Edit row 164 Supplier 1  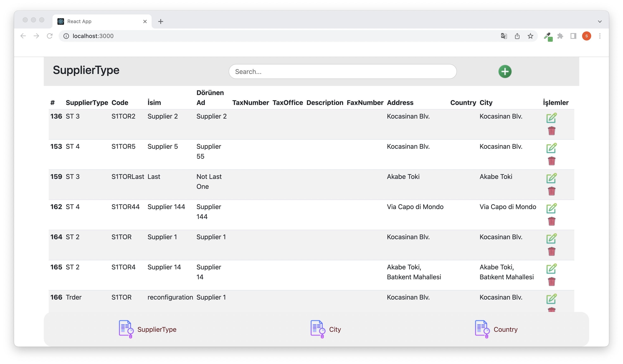[551, 239]
